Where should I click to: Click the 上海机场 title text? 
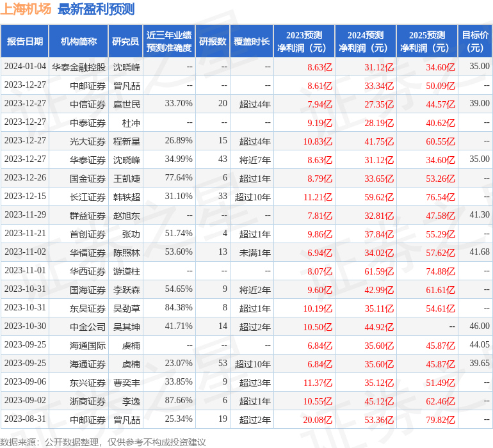click(x=26, y=9)
